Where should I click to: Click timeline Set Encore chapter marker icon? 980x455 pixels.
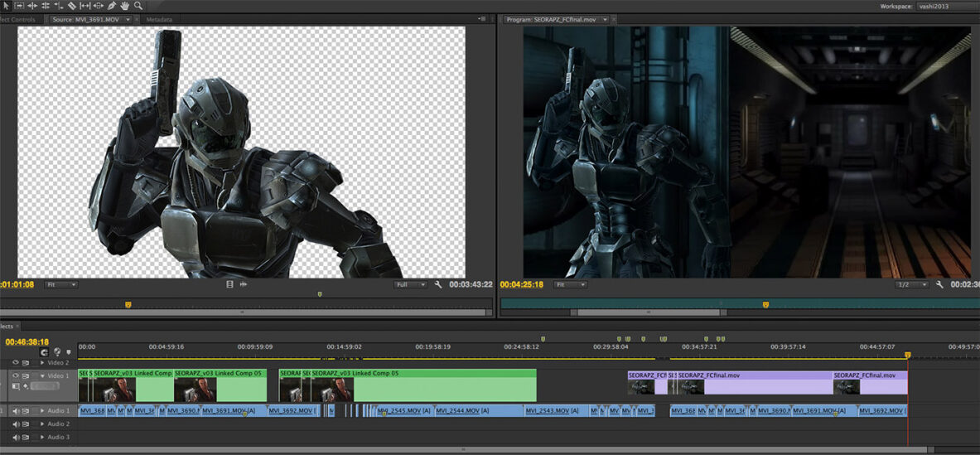click(57, 352)
